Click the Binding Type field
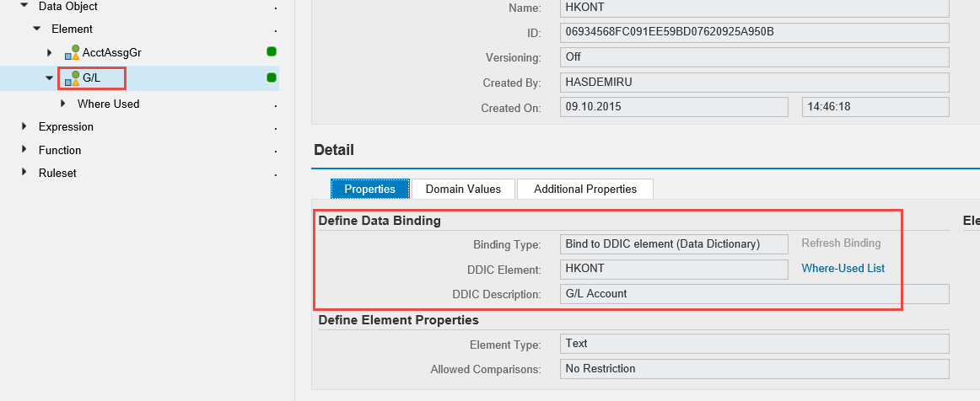 (674, 244)
